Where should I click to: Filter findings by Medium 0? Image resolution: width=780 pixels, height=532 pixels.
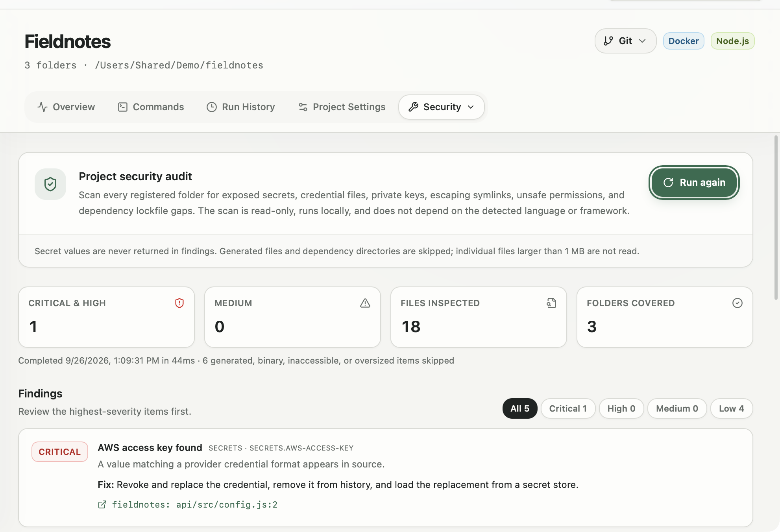(677, 408)
